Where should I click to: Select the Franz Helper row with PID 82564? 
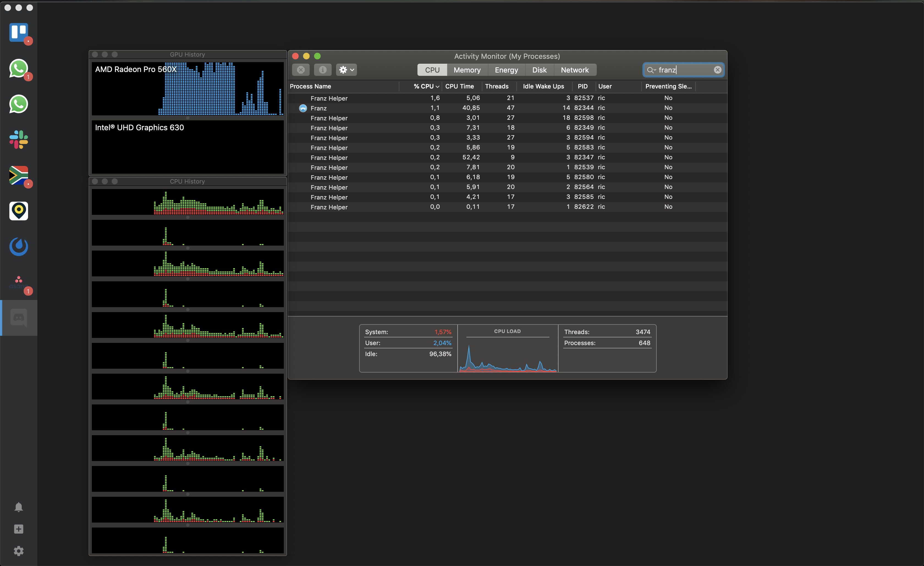pyautogui.click(x=507, y=187)
